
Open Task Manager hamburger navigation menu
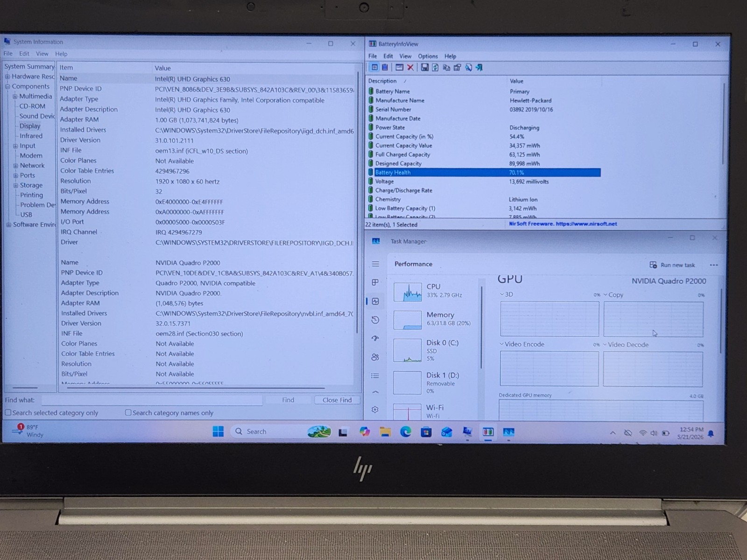pyautogui.click(x=375, y=264)
